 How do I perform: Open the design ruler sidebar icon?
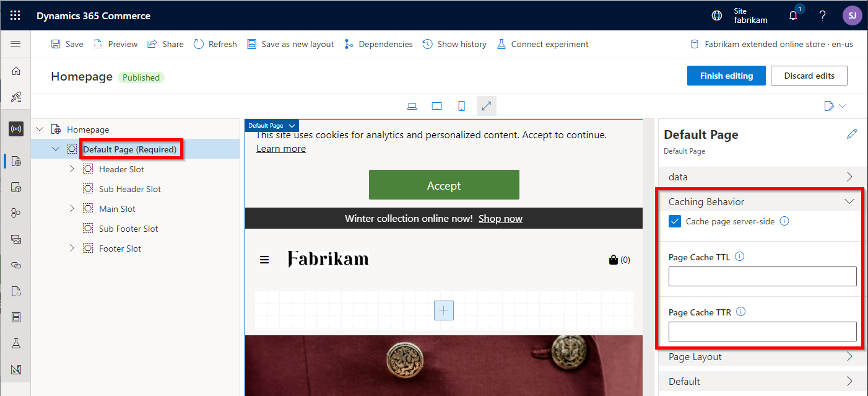[16, 370]
